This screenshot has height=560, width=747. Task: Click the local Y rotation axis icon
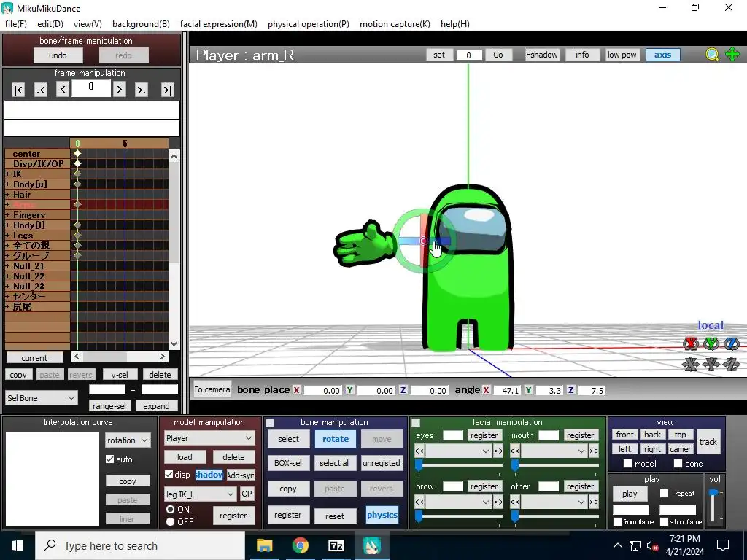[x=711, y=343]
